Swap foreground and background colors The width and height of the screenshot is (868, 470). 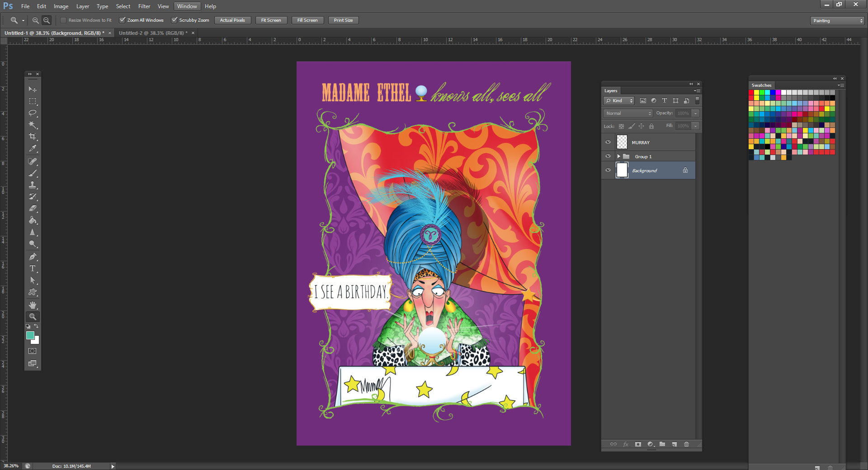point(36,326)
